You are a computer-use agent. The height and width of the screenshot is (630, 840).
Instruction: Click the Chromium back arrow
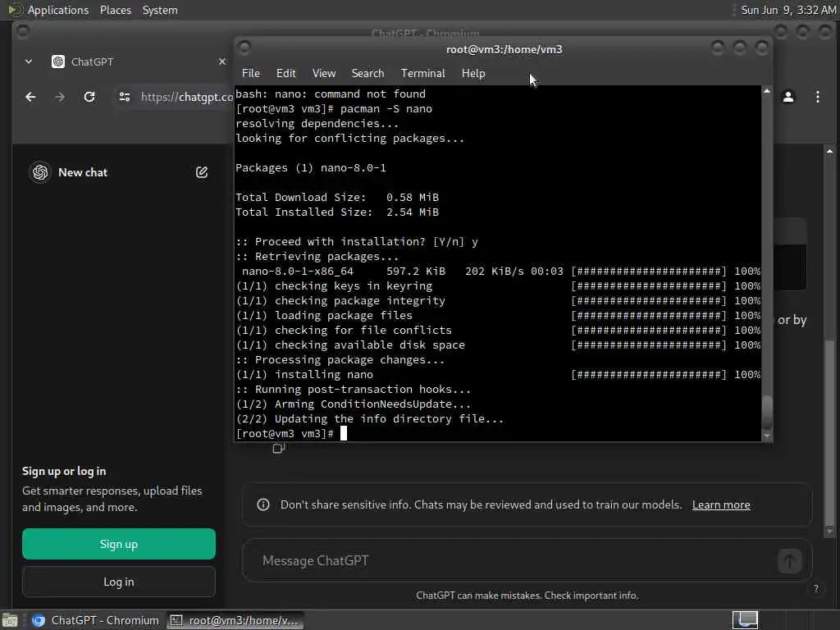[x=30, y=97]
